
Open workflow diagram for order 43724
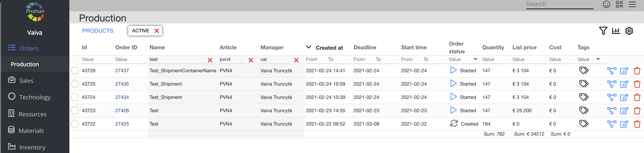coord(611,97)
